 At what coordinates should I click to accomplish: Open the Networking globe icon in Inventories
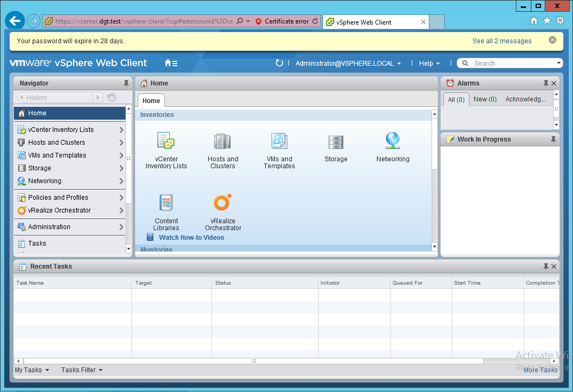393,140
